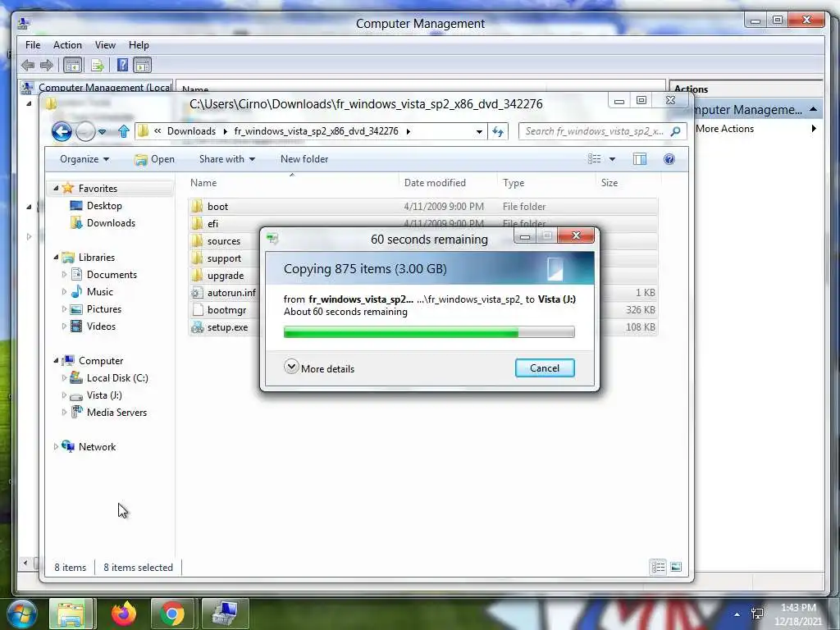Open address bar history dropdown arrow
The width and height of the screenshot is (840, 630).
(x=479, y=132)
